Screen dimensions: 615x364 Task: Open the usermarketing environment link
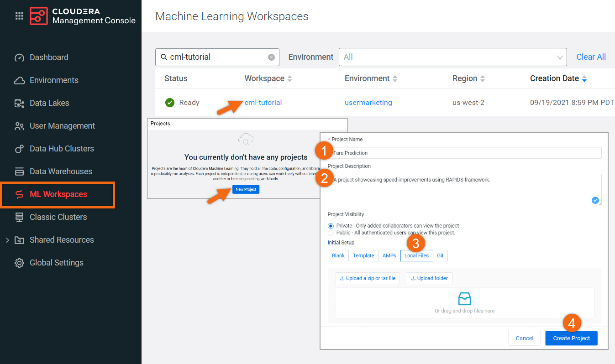pyautogui.click(x=368, y=103)
